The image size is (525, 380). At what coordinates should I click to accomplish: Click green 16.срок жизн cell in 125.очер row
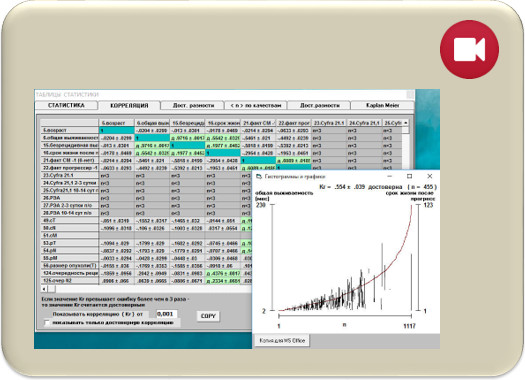click(x=223, y=281)
